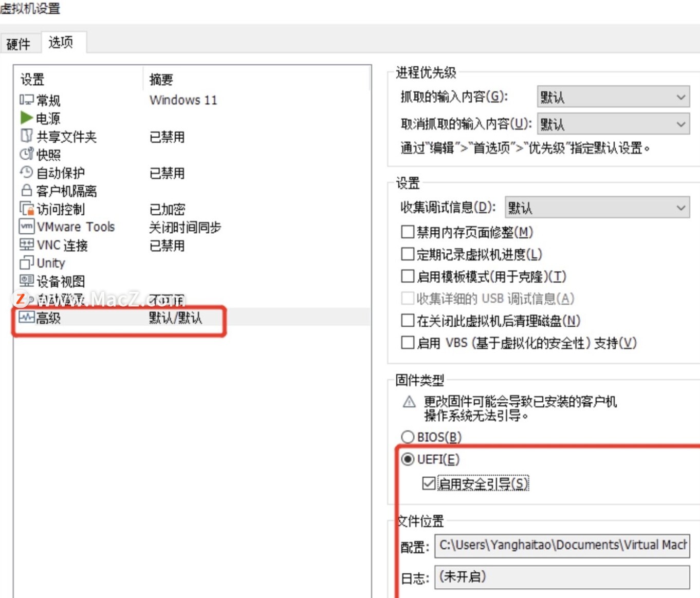Select the 共享文件夹 row label
The height and width of the screenshot is (598, 700).
pyautogui.click(x=66, y=137)
